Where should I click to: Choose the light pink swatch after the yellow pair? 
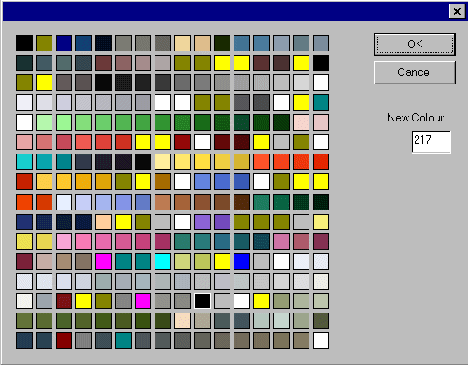point(64,242)
